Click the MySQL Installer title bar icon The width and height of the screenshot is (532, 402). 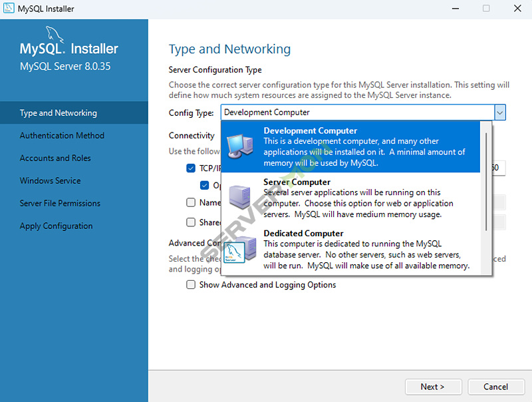(9, 8)
